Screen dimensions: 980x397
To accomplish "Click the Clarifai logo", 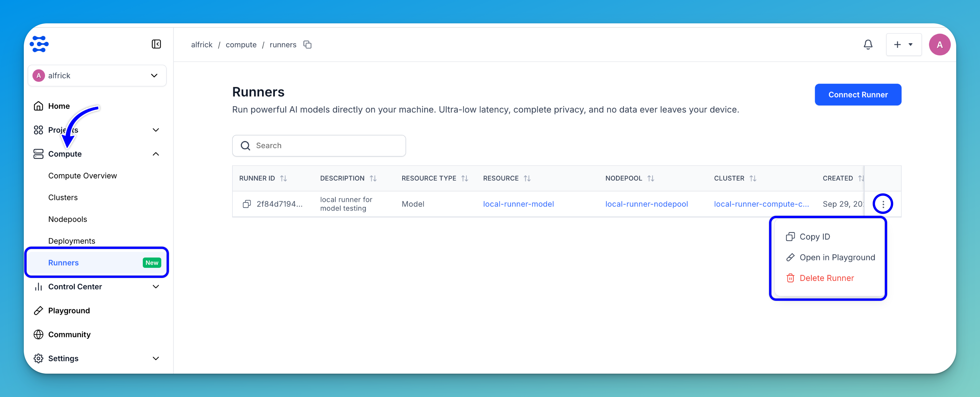I will (x=39, y=44).
